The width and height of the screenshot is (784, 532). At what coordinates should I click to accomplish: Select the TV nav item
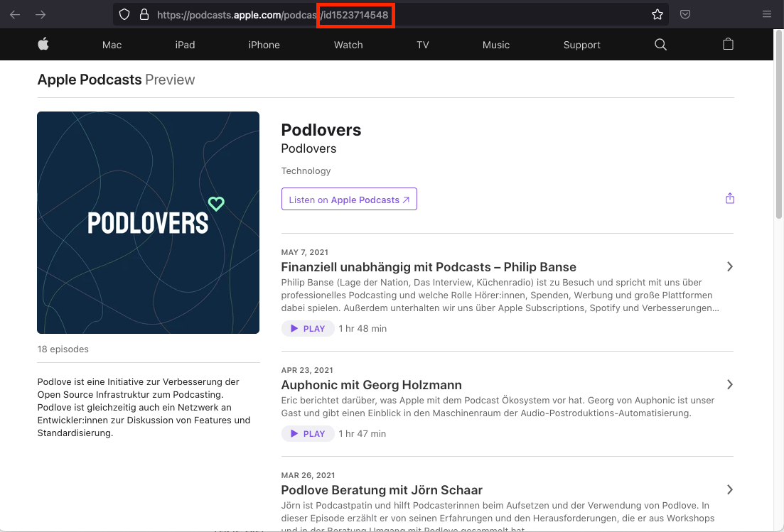pyautogui.click(x=423, y=45)
